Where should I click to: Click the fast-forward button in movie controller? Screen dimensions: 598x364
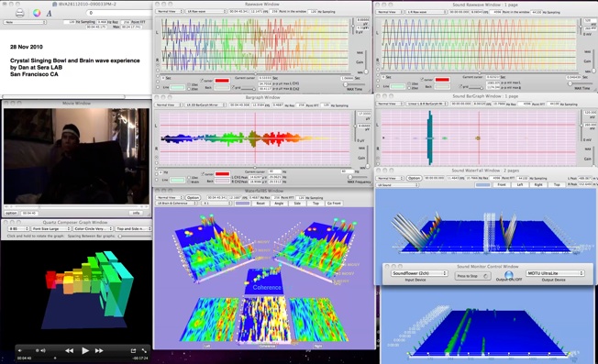tap(99, 350)
